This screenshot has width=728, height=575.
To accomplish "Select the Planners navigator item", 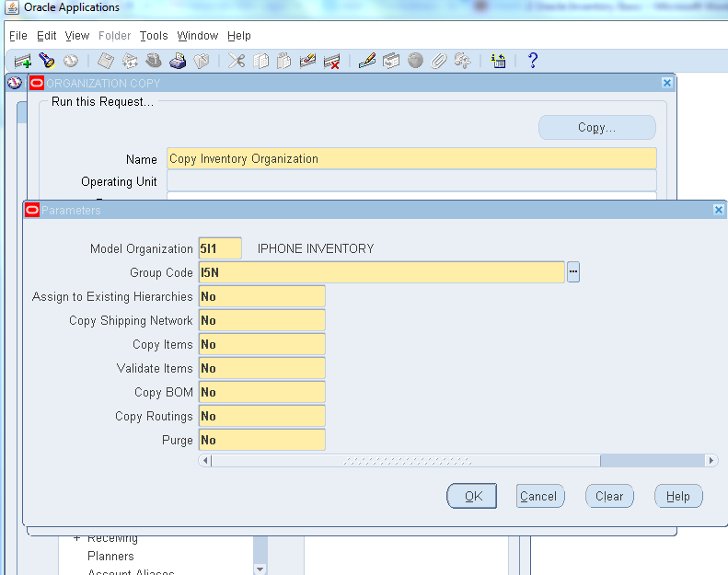I will (x=110, y=556).
